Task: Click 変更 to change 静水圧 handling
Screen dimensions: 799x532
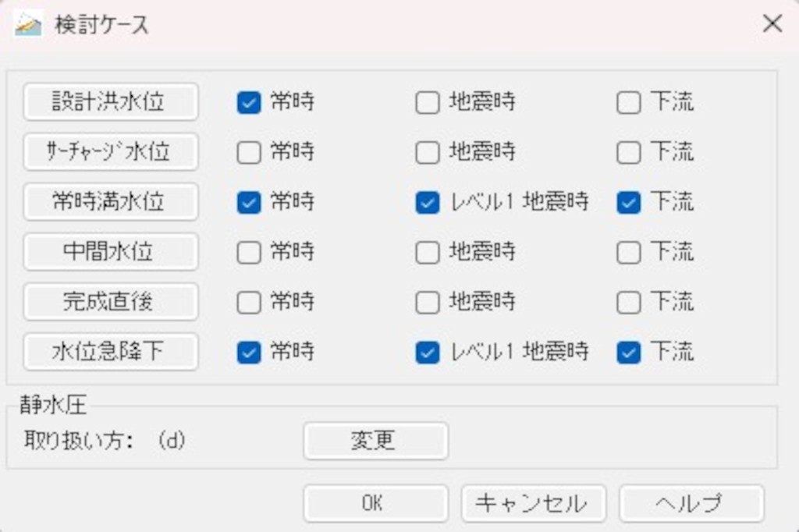Action: pyautogui.click(x=375, y=441)
